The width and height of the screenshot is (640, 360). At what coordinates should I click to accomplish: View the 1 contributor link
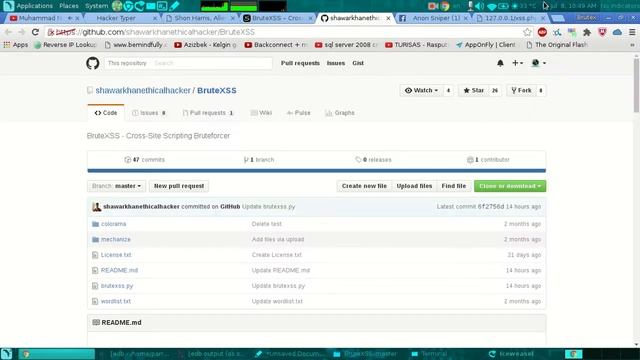(488, 160)
